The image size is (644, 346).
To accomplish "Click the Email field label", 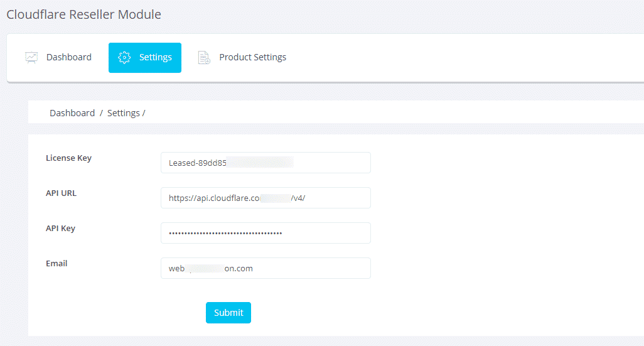I will (x=56, y=264).
